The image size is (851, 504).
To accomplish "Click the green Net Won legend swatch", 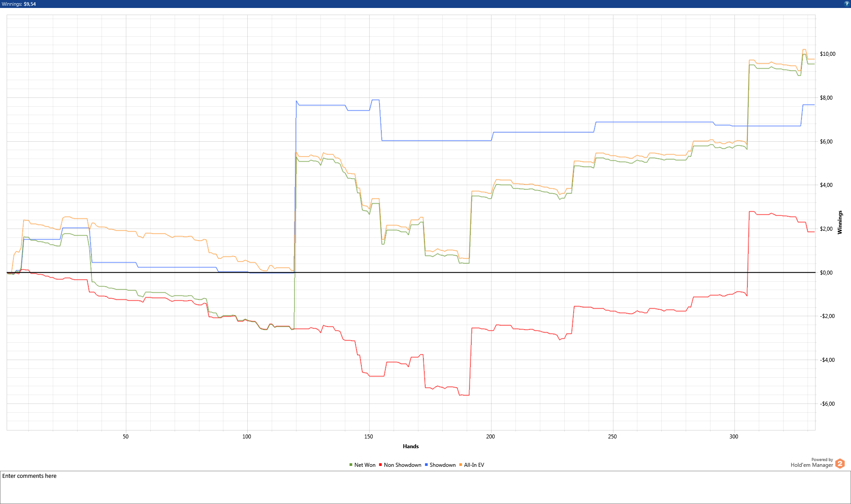I will (x=351, y=465).
